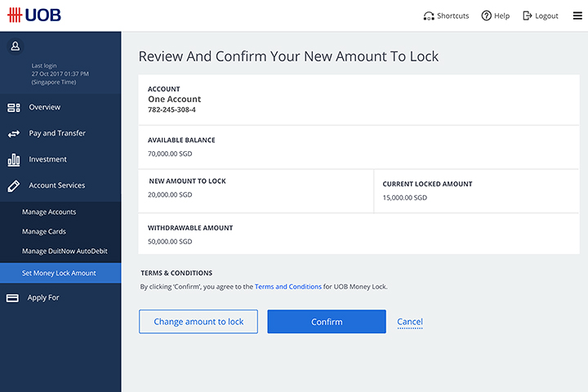Click the UOB logo
588x392 pixels.
[x=34, y=15]
